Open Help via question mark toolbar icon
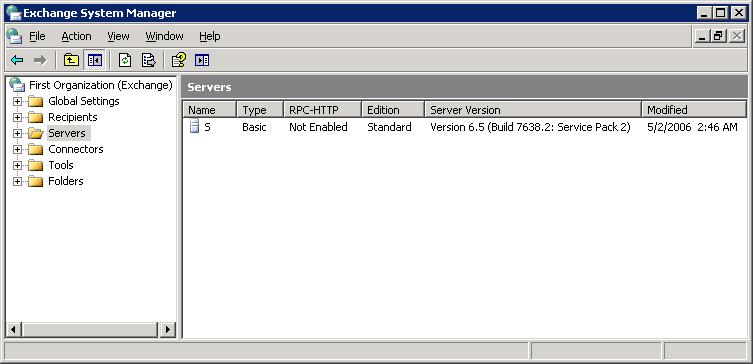The width and height of the screenshot is (753, 364). [x=179, y=60]
